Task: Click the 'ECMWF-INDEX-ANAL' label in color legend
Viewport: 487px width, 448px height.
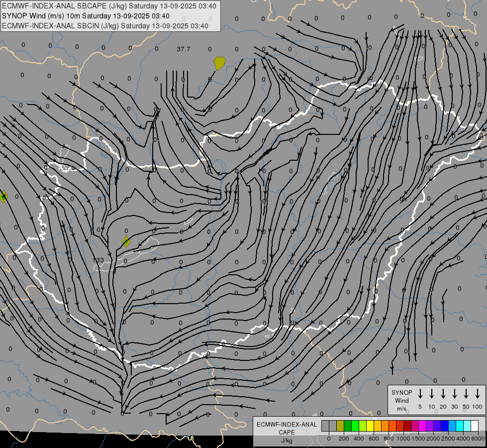Action: click(x=287, y=425)
